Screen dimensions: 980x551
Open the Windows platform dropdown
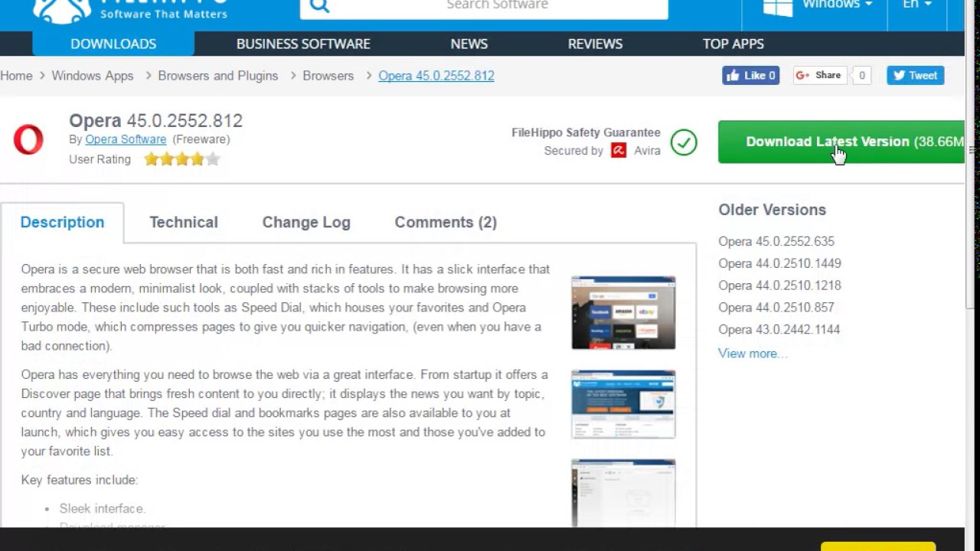[837, 5]
